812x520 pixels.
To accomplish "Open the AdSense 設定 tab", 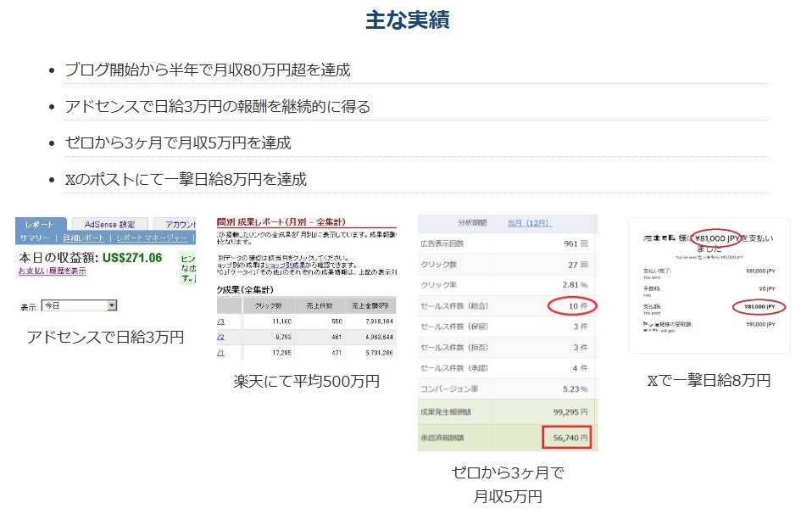I will point(109,225).
